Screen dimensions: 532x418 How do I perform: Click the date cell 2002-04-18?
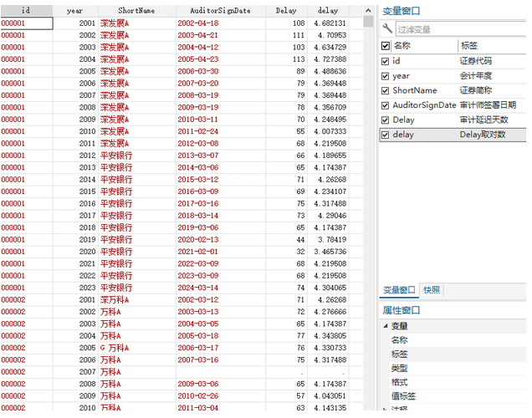pos(221,23)
